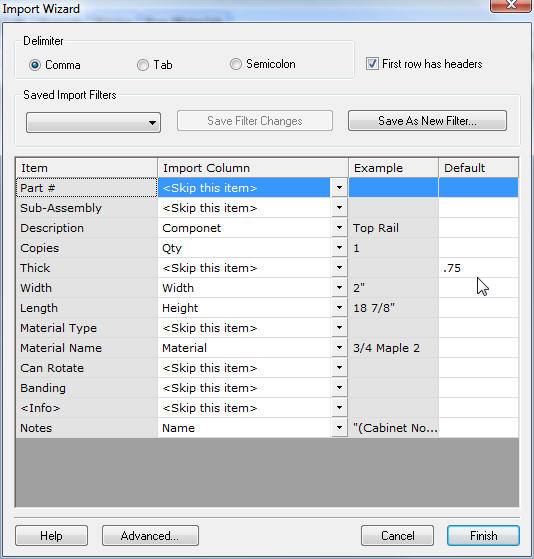Select the Tab delimiter radio button
534x559 pixels.
click(x=143, y=65)
